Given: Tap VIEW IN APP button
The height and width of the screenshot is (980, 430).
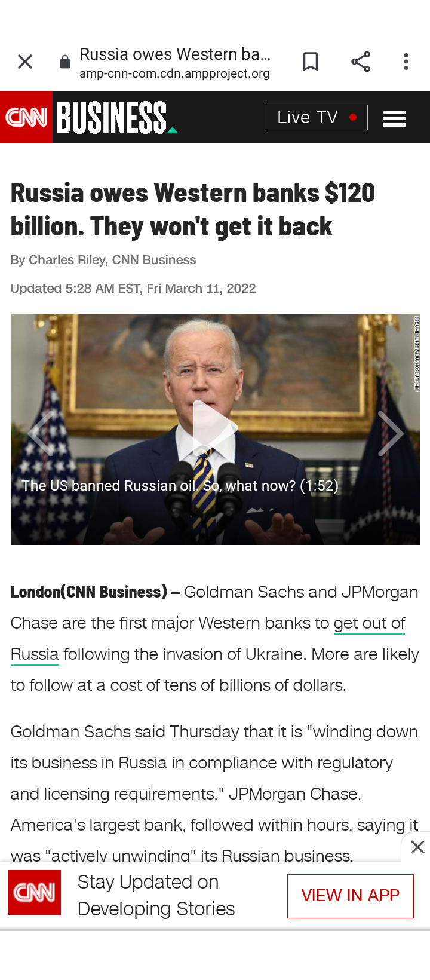Looking at the screenshot, I should (x=351, y=896).
